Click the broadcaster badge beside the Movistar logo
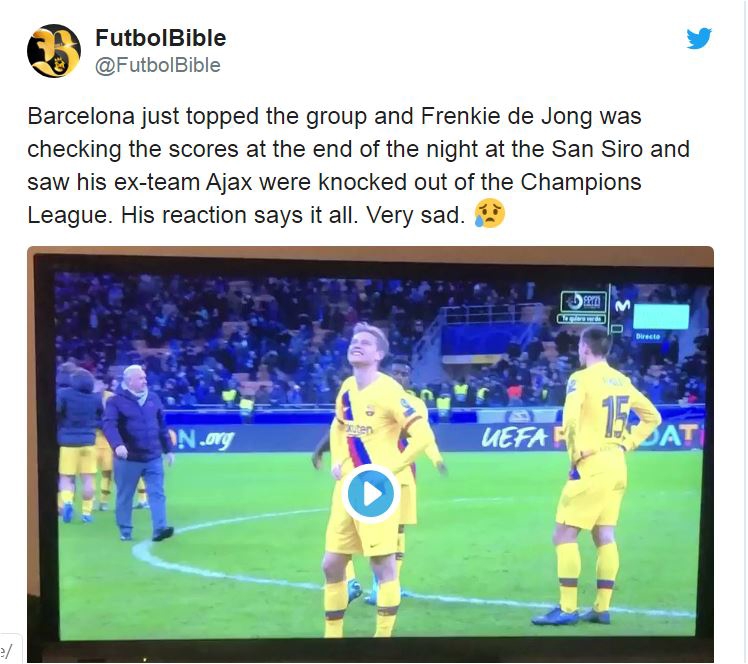748x664 pixels. tap(583, 308)
